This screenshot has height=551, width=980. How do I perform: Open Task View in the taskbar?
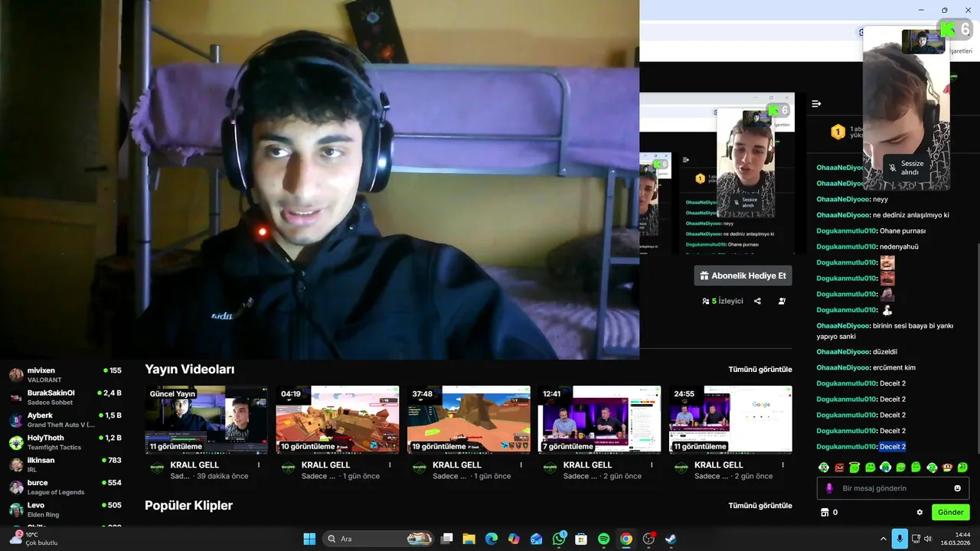(447, 539)
